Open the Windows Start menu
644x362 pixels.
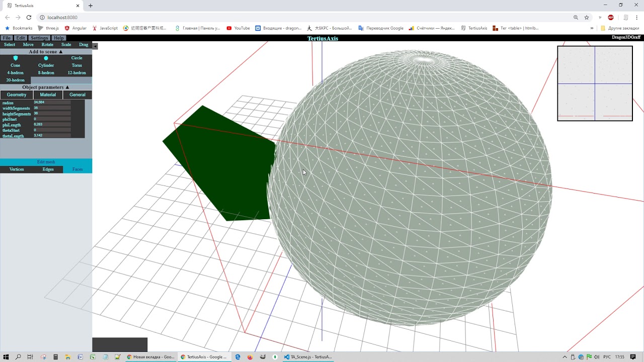click(5, 357)
